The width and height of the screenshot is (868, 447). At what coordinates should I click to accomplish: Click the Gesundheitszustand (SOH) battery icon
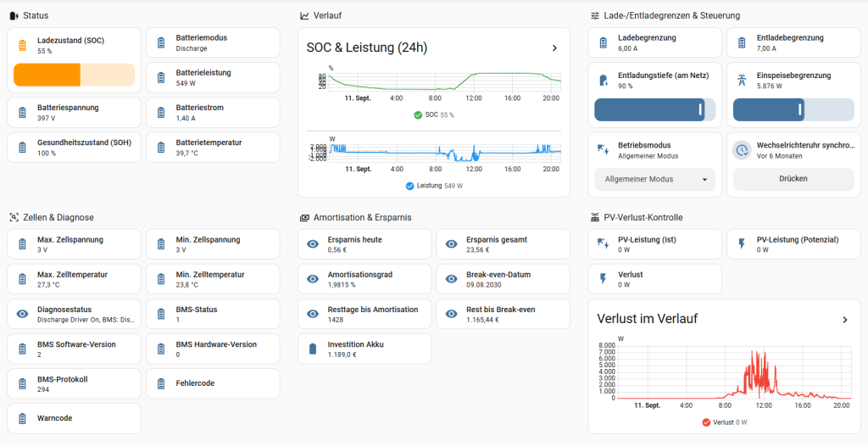(x=22, y=148)
